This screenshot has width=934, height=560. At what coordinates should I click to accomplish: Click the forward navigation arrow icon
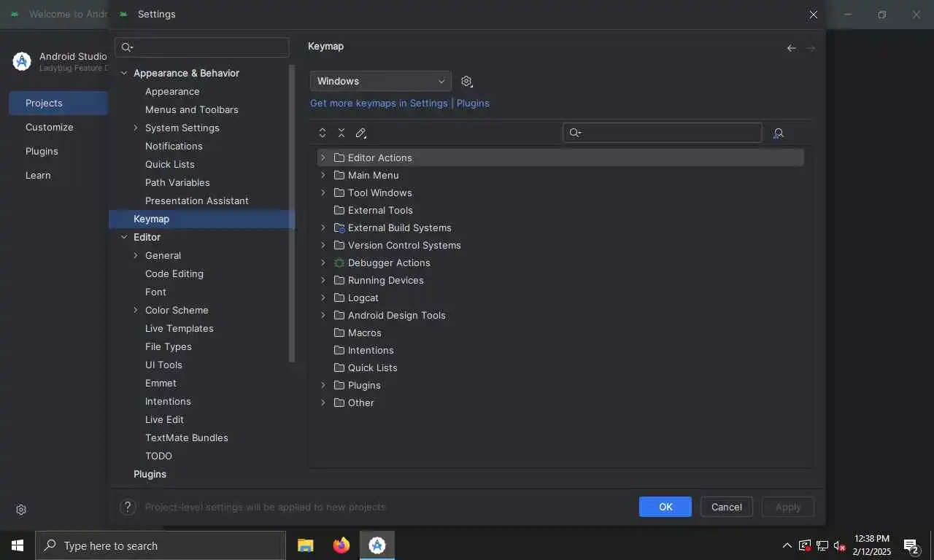click(x=811, y=48)
